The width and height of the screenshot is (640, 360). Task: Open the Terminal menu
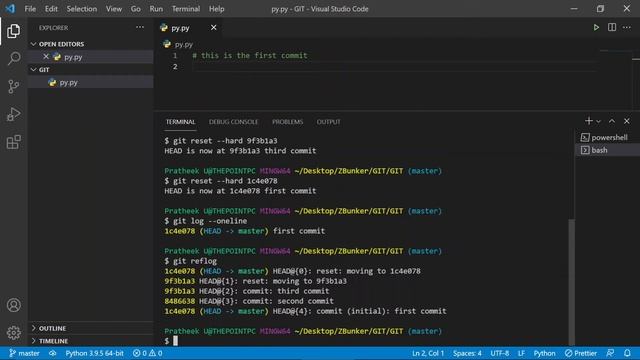pos(186,9)
